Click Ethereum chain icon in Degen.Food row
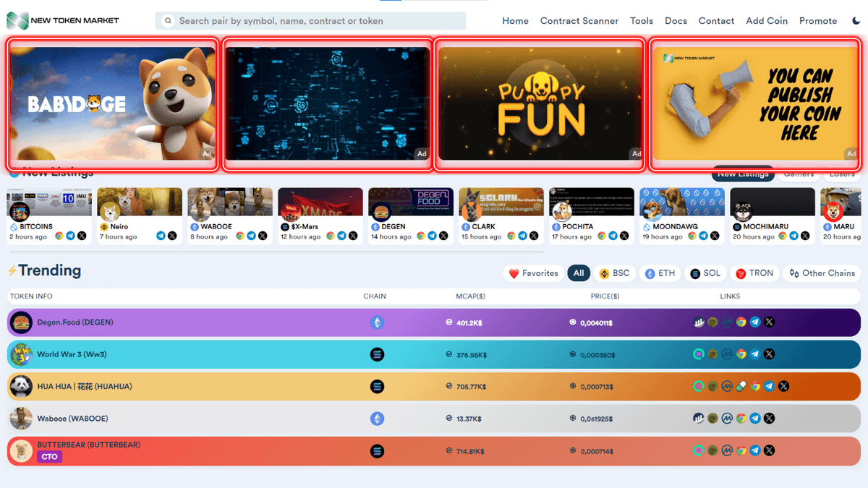The width and height of the screenshot is (868, 488). pos(377,322)
